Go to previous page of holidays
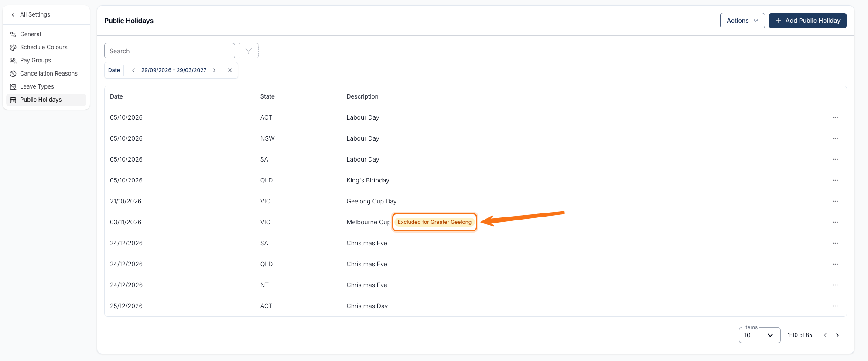Image resolution: width=868 pixels, height=361 pixels. pos(825,335)
